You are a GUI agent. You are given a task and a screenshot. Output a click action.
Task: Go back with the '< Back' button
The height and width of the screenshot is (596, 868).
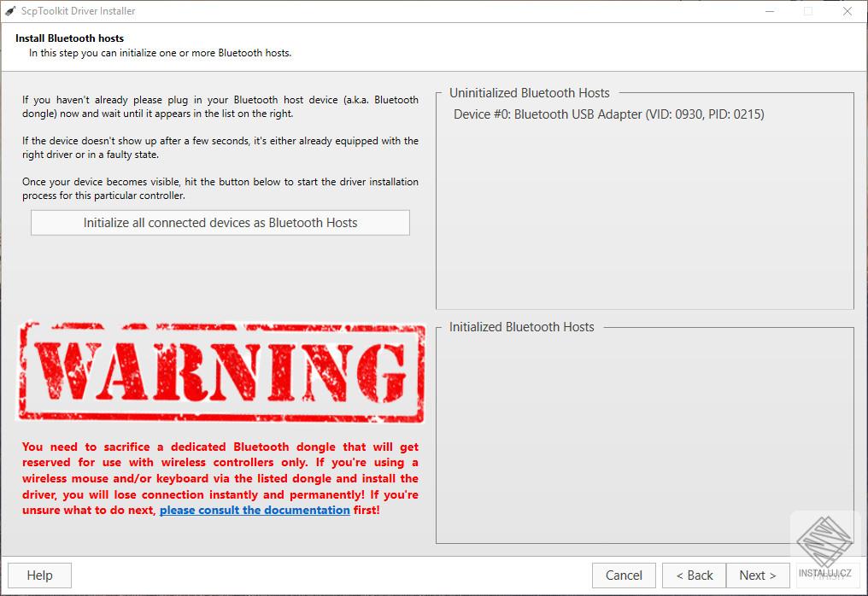[x=695, y=576]
